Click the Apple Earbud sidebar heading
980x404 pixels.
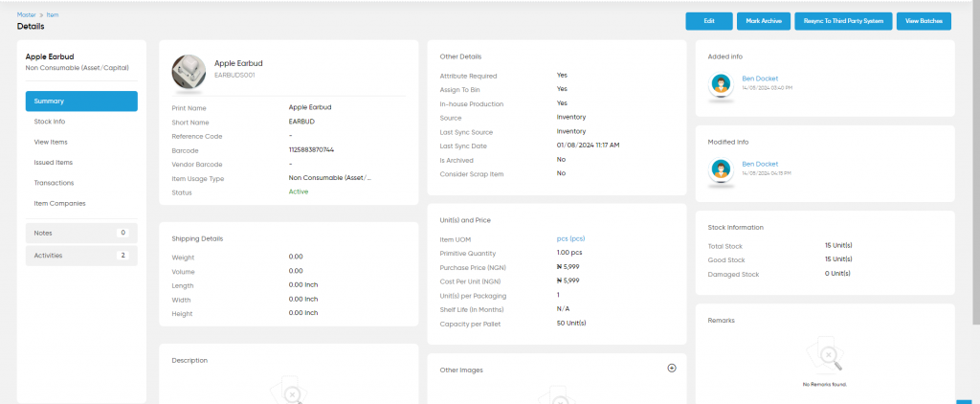click(50, 56)
